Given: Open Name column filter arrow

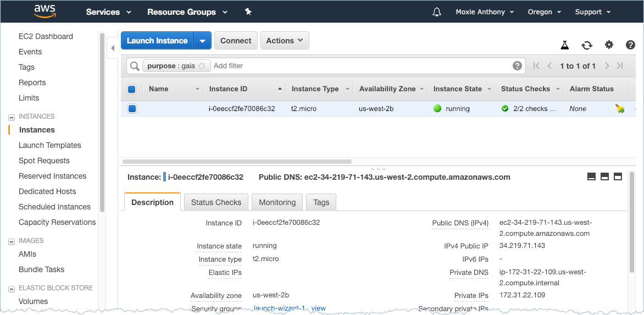Looking at the screenshot, I should 198,89.
